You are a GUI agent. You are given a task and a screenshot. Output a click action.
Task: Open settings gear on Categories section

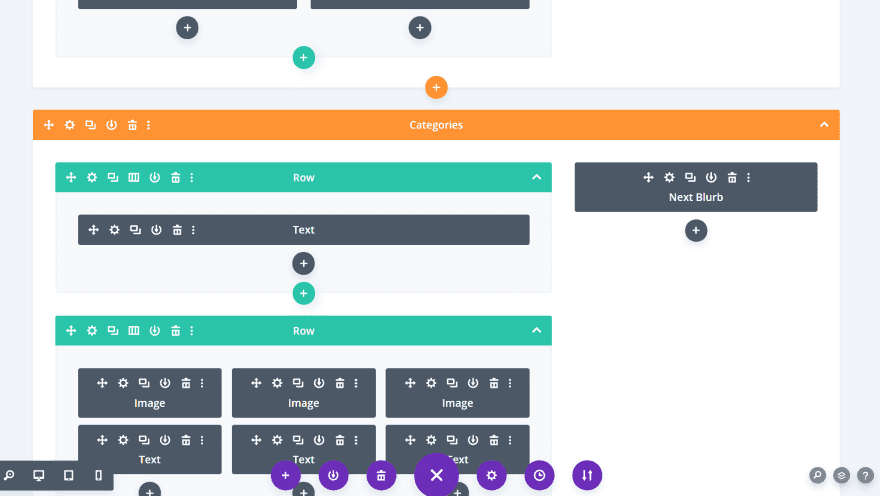70,125
